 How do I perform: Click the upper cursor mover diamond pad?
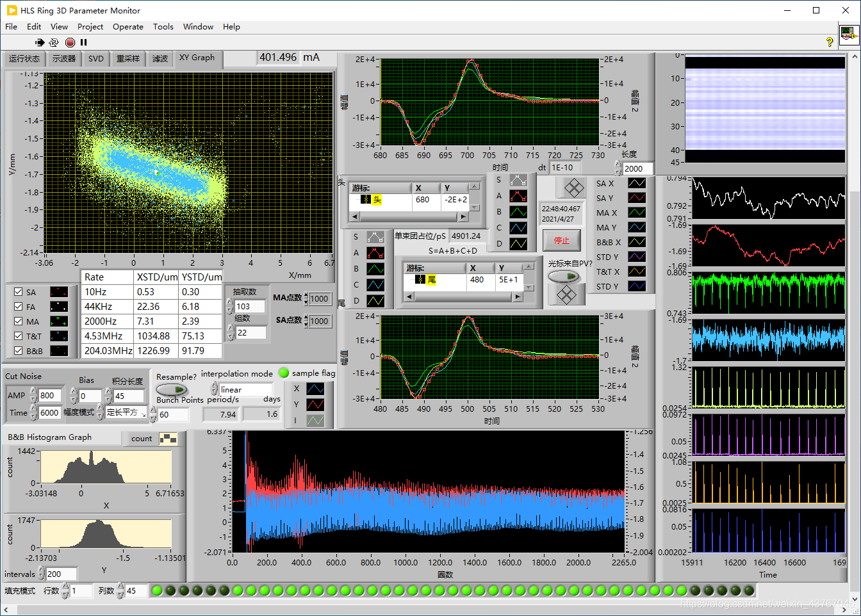point(573,188)
